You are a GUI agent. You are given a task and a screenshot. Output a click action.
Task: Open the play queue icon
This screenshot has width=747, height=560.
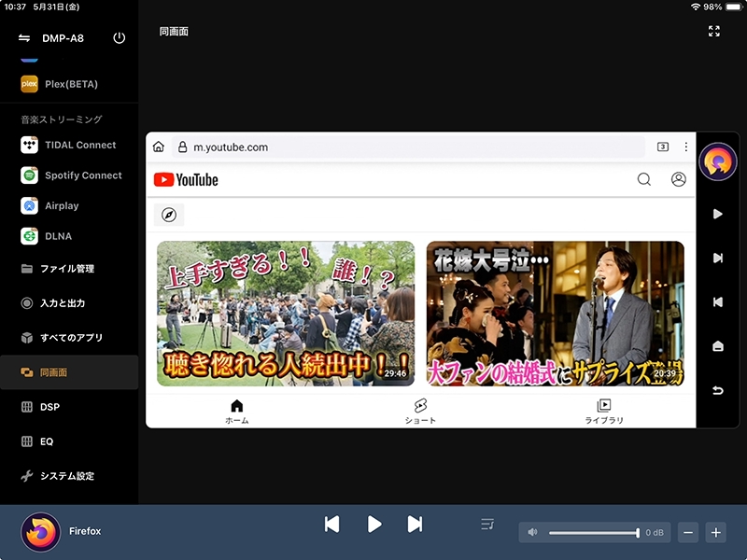click(x=487, y=525)
